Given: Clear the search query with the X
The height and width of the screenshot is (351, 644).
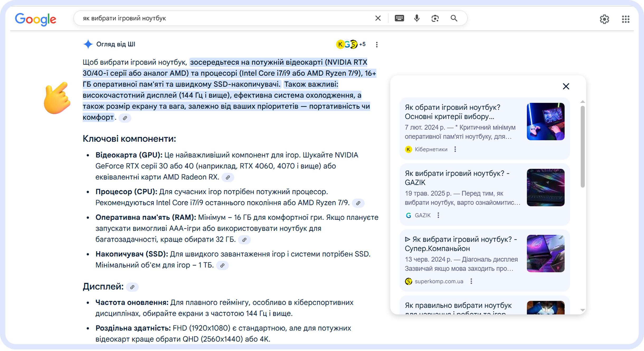Looking at the screenshot, I should [x=378, y=18].
